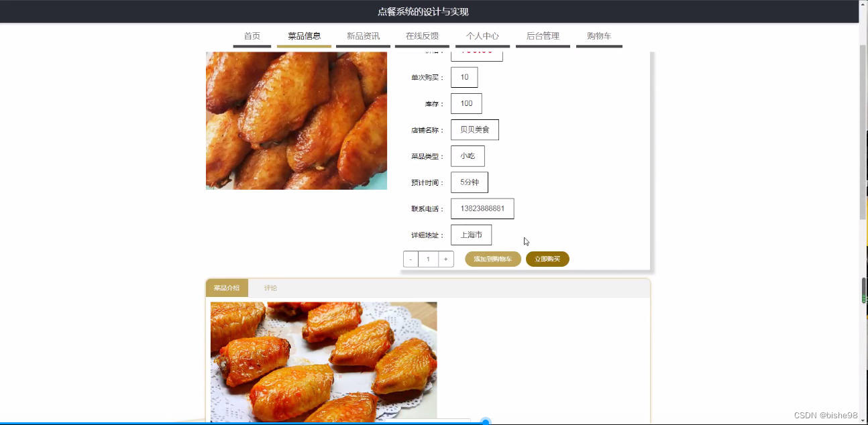This screenshot has height=425, width=868.
Task: Click the 联系电话 phone number field
Action: point(482,208)
